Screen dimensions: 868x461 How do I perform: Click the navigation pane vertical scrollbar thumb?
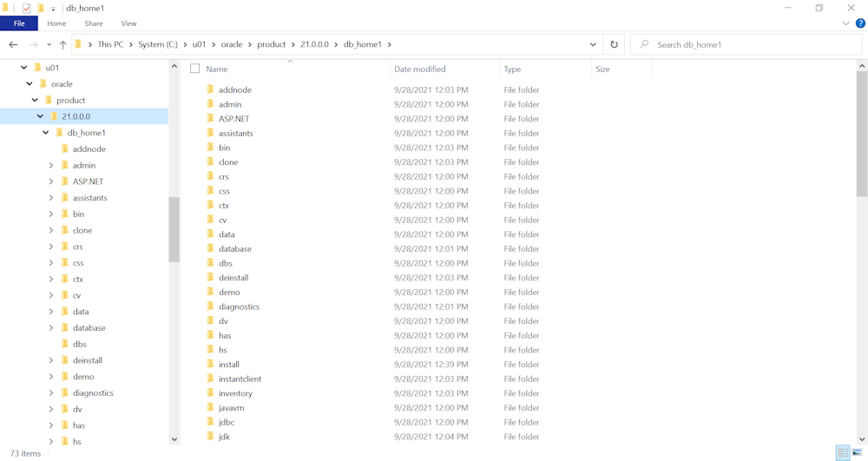174,228
